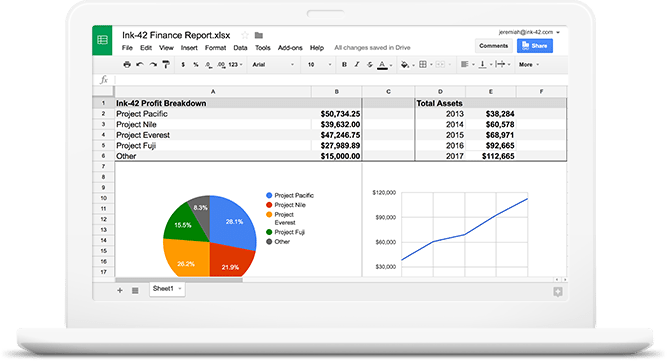Open vertical align options
Image resolution: width=667 pixels, height=361 pixels.
(x=485, y=65)
